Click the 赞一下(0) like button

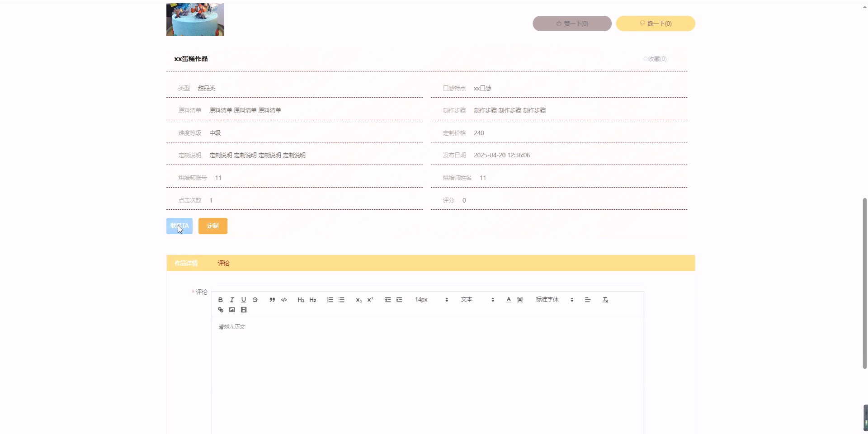click(x=572, y=24)
